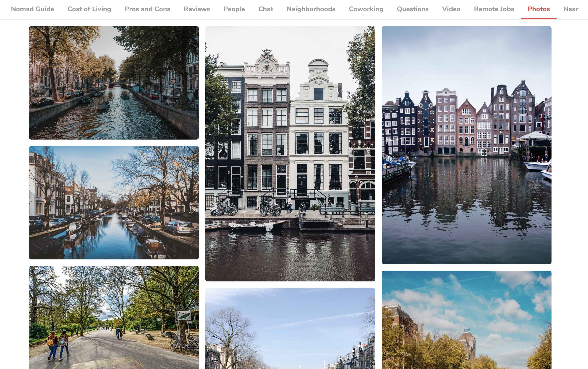Image resolution: width=588 pixels, height=369 pixels.
Task: View the Neighborhoods tab
Action: click(x=311, y=9)
